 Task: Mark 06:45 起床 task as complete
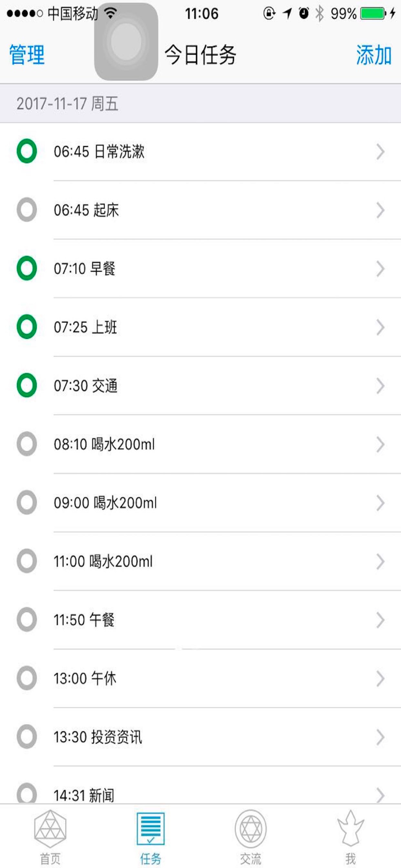click(x=27, y=210)
